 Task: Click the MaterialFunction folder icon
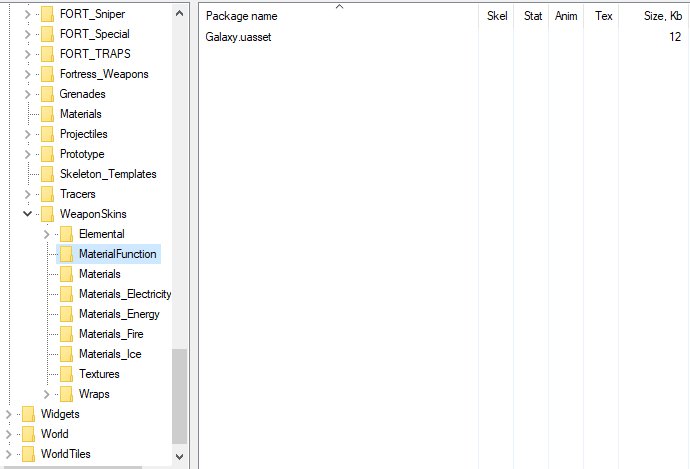pyautogui.click(x=66, y=254)
